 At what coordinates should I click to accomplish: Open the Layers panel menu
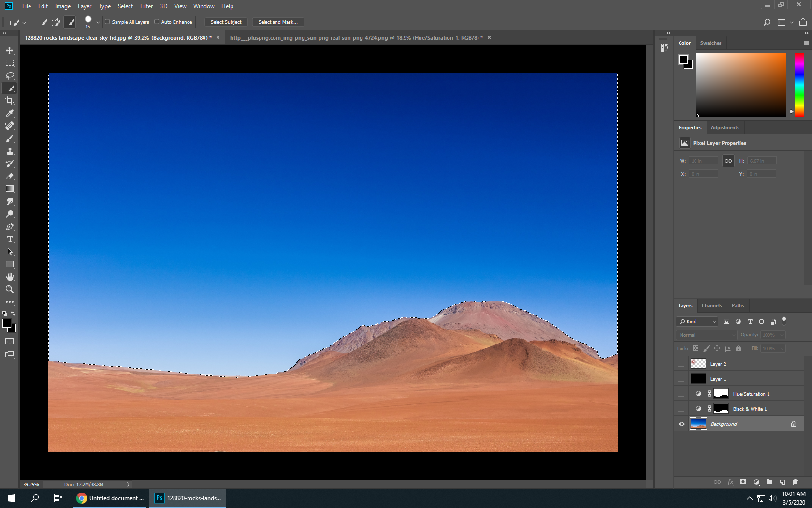(x=806, y=306)
